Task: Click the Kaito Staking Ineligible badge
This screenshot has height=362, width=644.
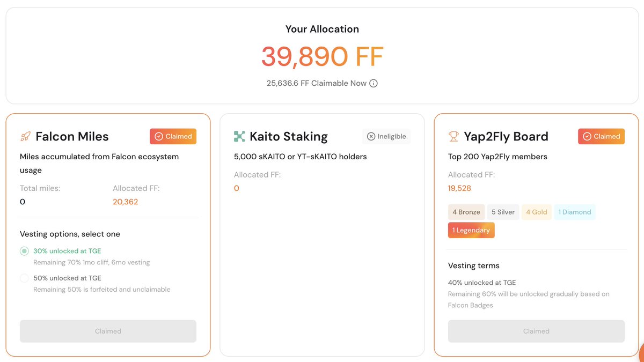Action: click(386, 136)
